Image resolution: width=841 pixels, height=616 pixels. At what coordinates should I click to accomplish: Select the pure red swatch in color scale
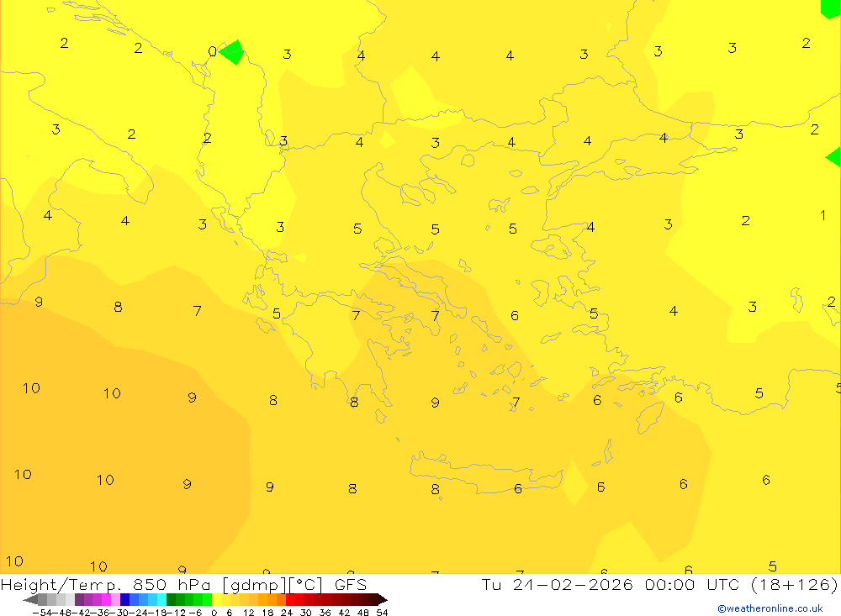coord(290,599)
